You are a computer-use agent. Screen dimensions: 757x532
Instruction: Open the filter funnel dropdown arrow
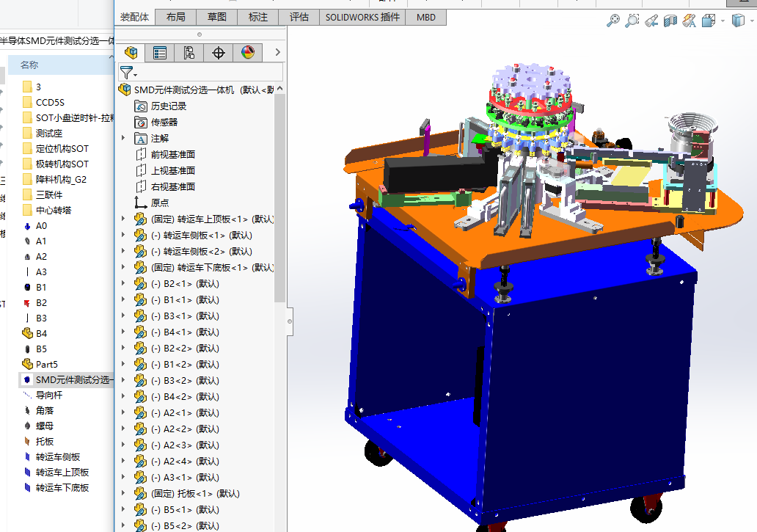pyautogui.click(x=135, y=76)
